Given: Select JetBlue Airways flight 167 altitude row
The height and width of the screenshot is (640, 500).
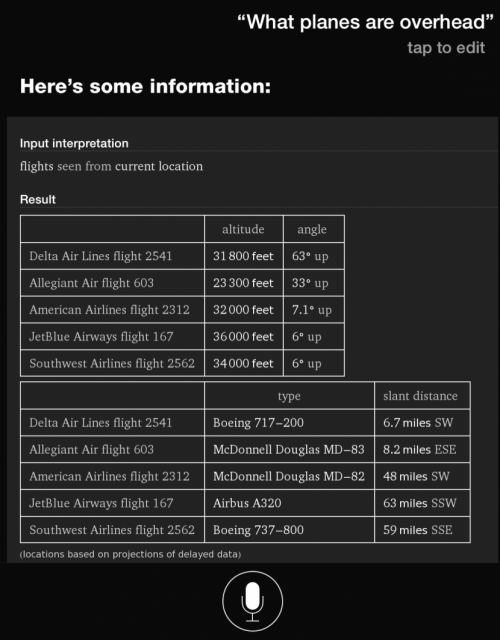Looking at the screenshot, I should coord(182,337).
